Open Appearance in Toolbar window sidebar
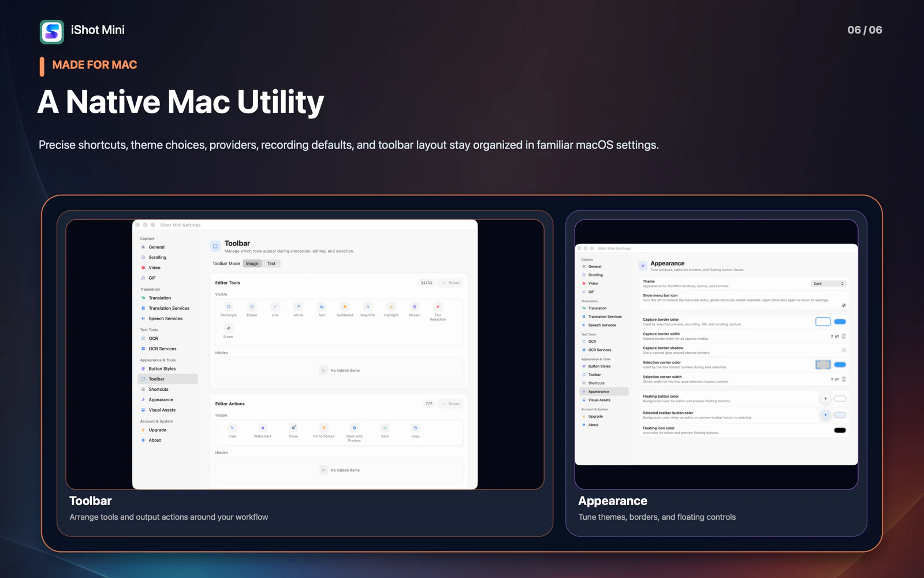924x578 pixels. pyautogui.click(x=167, y=400)
